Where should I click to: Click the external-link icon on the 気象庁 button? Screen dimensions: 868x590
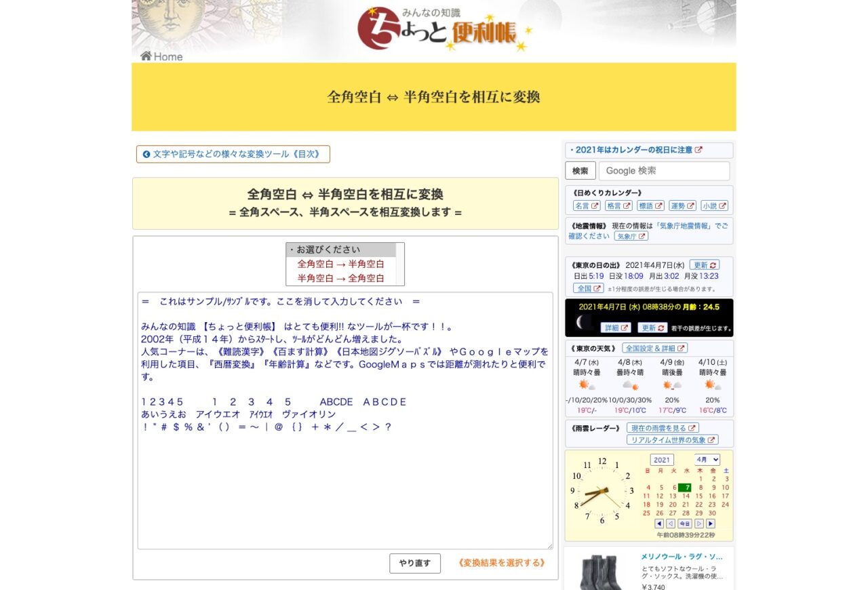(642, 236)
